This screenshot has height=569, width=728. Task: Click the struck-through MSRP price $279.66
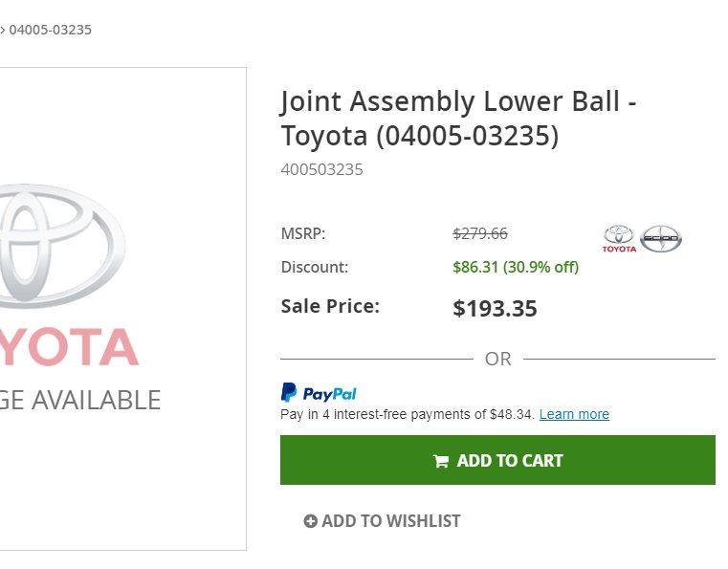(480, 233)
